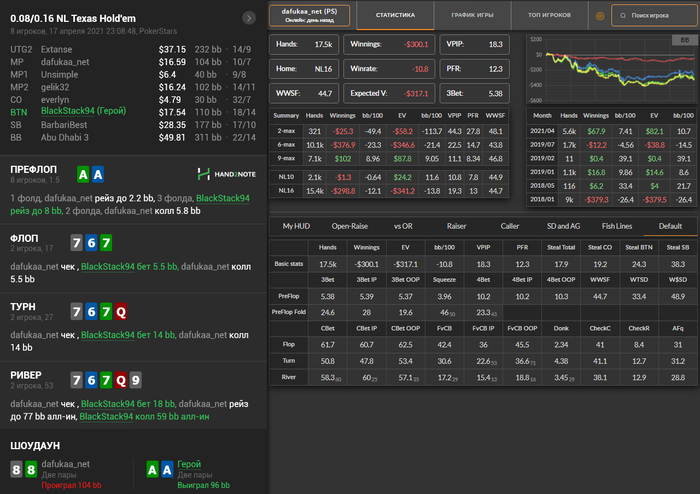Click the Expected V -$317.1 box

click(389, 94)
